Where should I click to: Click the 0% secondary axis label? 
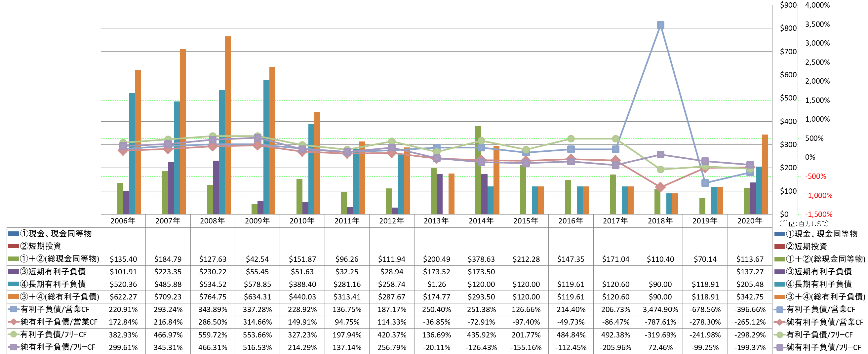point(810,157)
